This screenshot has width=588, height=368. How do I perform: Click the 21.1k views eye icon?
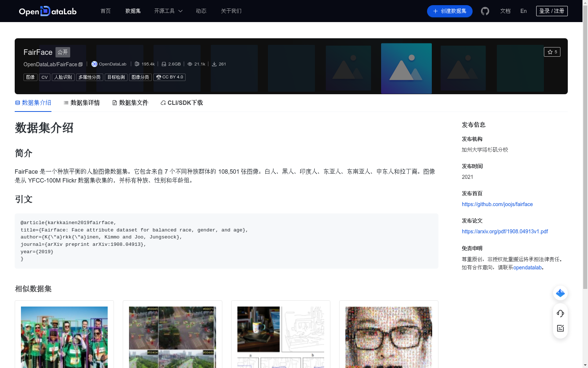(190, 64)
